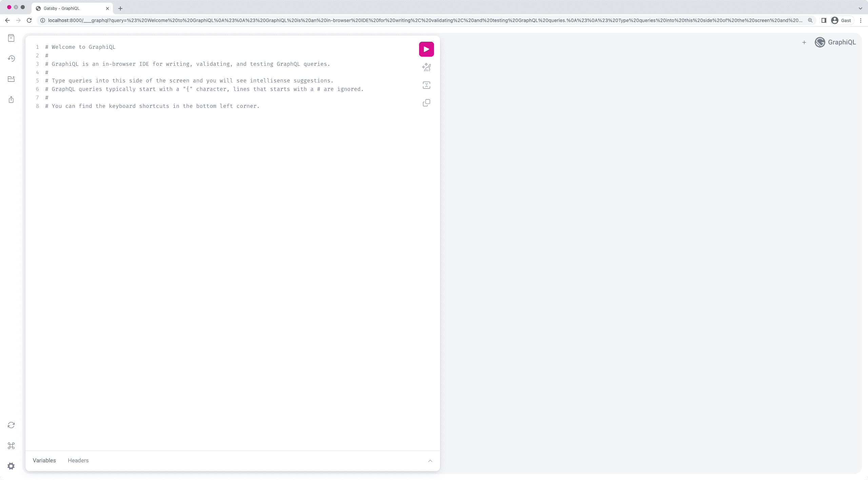Add a new query tab
Viewport: 868px width, 480px height.
click(x=804, y=42)
